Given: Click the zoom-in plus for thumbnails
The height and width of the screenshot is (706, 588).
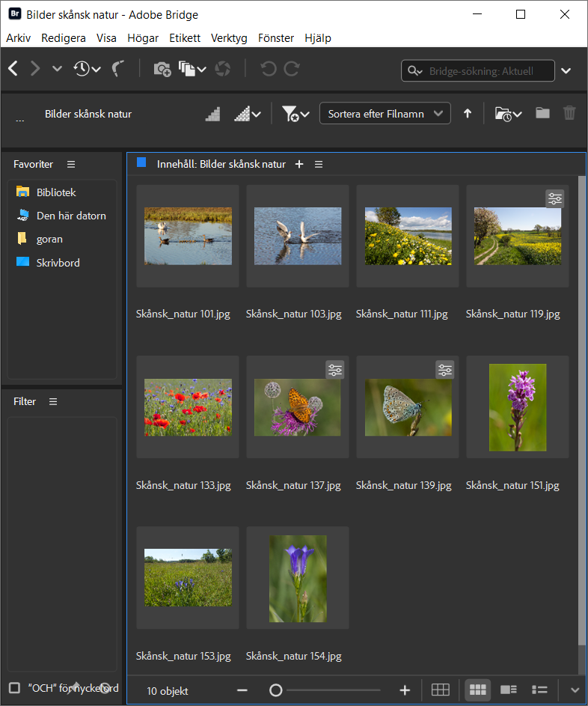Looking at the screenshot, I should (x=405, y=690).
